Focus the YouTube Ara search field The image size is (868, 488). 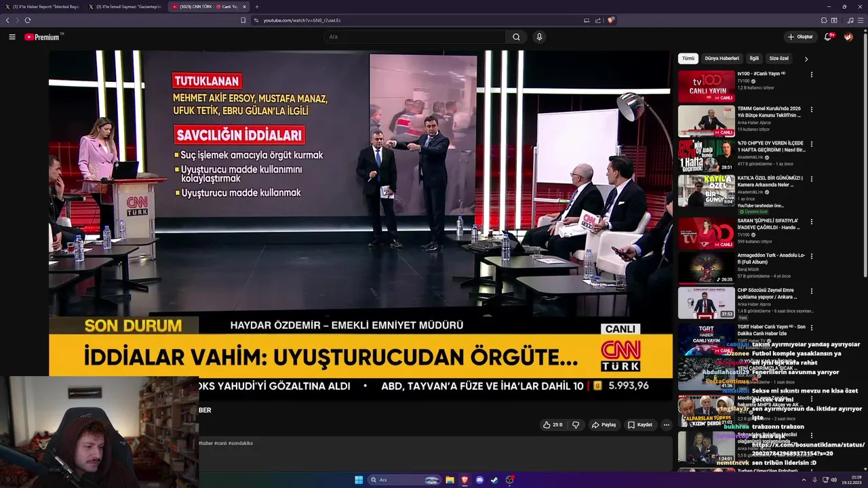pos(414,37)
